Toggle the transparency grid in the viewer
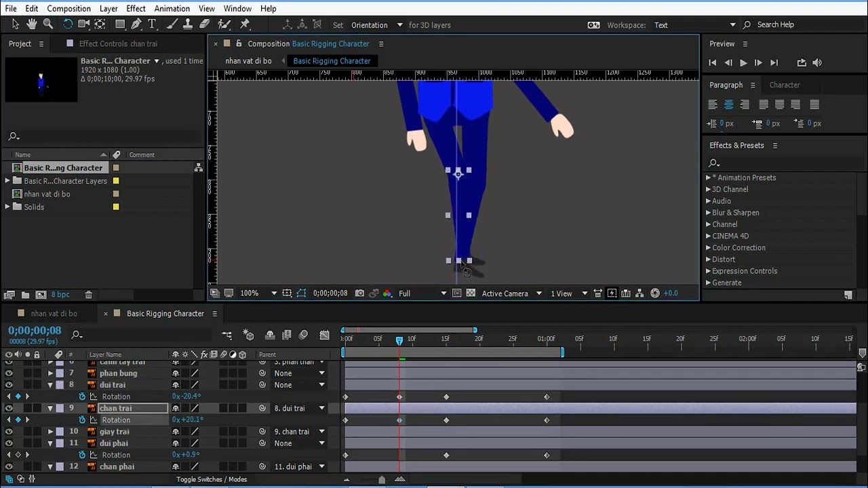This screenshot has width=868, height=488. pyautogui.click(x=471, y=293)
